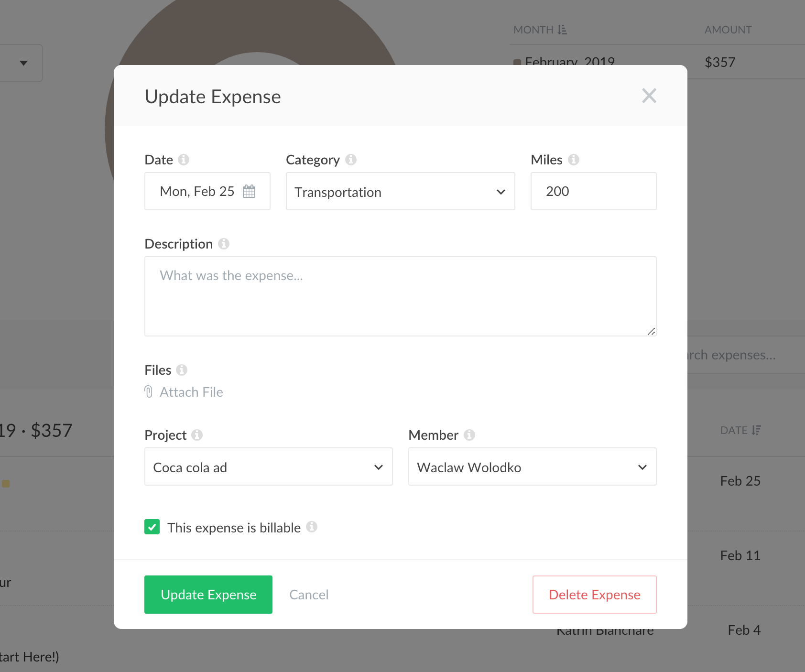The image size is (805, 672).
Task: Click the info icon next to Member
Action: (469, 435)
